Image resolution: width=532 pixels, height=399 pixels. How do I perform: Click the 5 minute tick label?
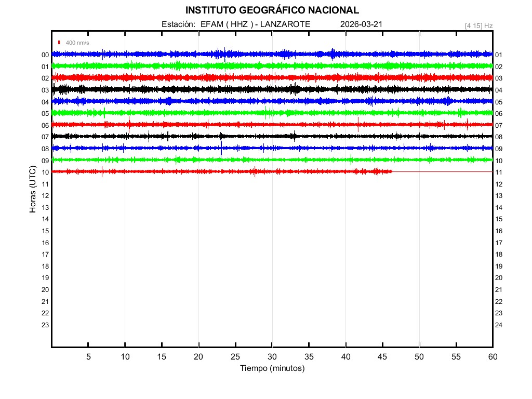pos(88,356)
